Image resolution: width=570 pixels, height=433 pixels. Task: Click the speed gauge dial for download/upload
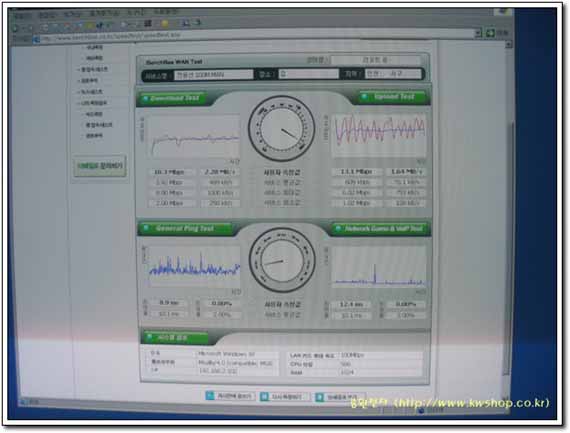click(282, 128)
